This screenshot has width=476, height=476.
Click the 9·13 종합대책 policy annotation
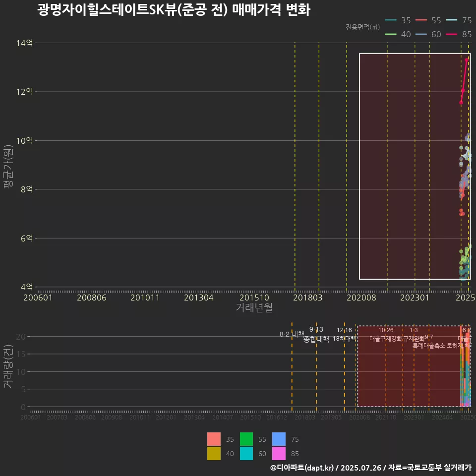click(316, 334)
